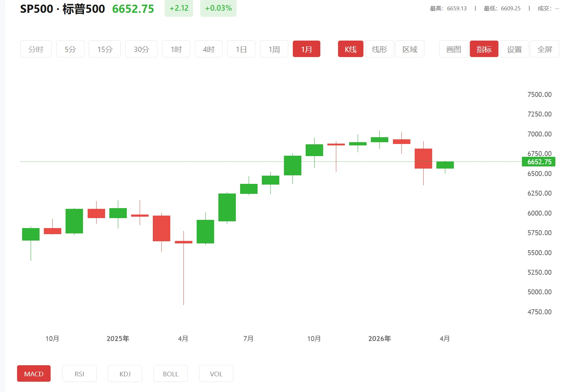Image resolution: width=570 pixels, height=392 pixels.
Task: Select the 5分 timeframe
Action: pos(70,49)
